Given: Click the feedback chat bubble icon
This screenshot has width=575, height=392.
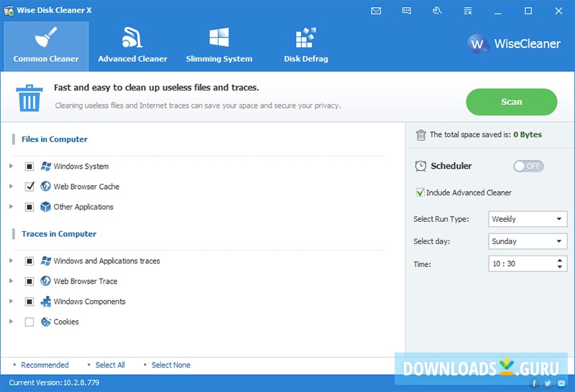Looking at the screenshot, I should [406, 11].
